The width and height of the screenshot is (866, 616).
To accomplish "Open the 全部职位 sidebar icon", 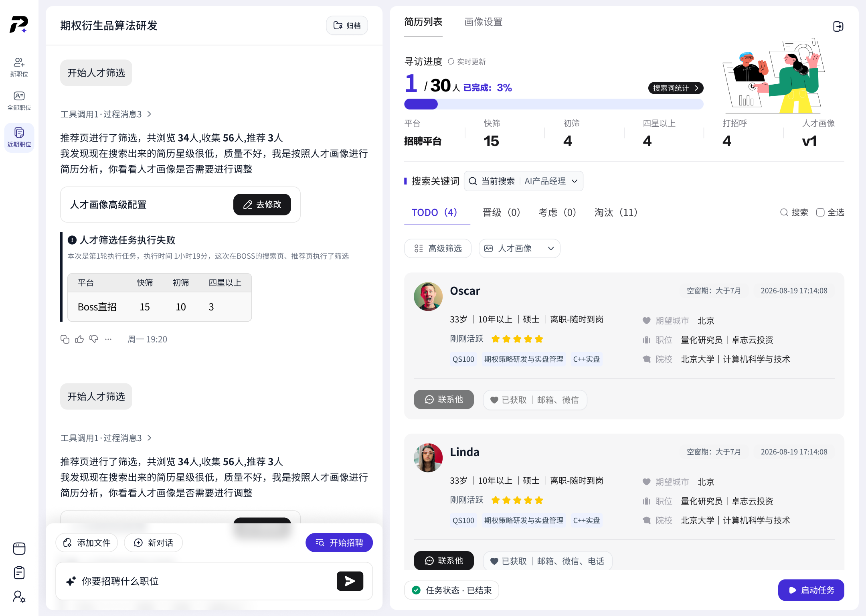I will [x=19, y=101].
